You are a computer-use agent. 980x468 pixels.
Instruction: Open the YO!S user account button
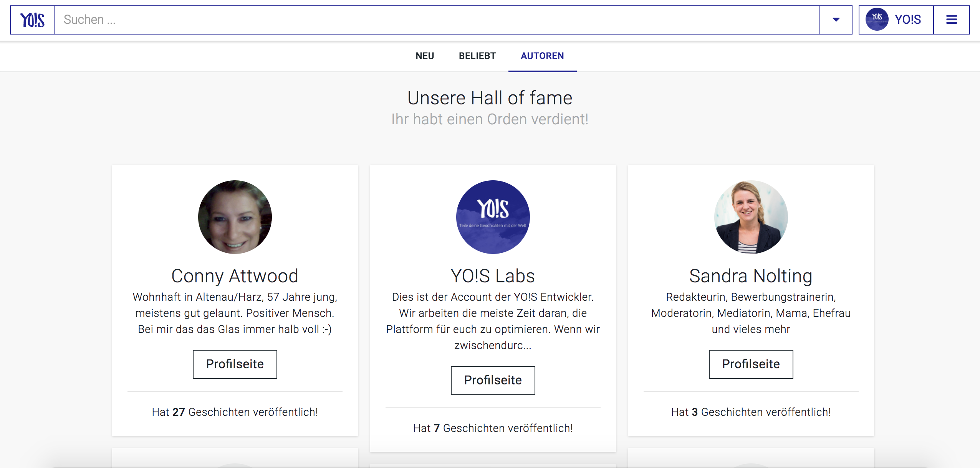coord(896,20)
